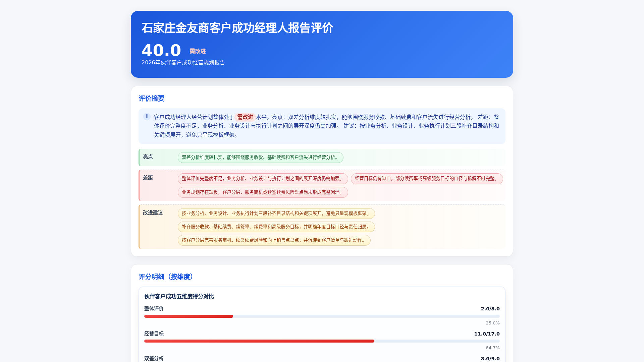The width and height of the screenshot is (644, 362).
Task: Click the 40.0 overall score
Action: pyautogui.click(x=161, y=50)
